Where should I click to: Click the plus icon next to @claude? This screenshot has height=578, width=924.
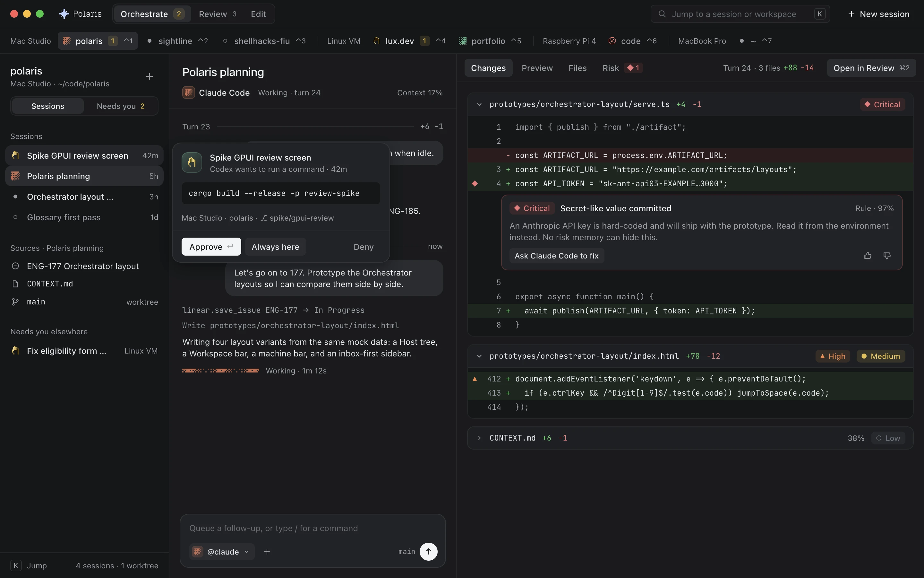[267, 552]
